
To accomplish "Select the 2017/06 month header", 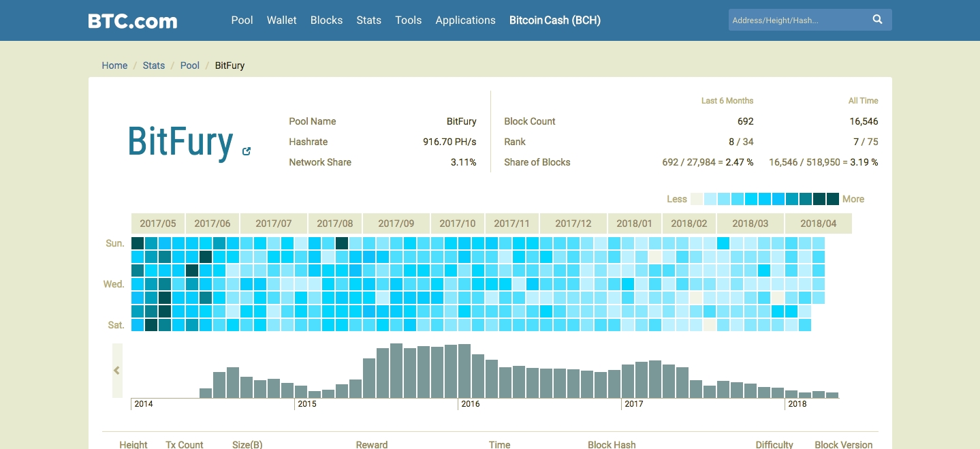I will [x=212, y=223].
